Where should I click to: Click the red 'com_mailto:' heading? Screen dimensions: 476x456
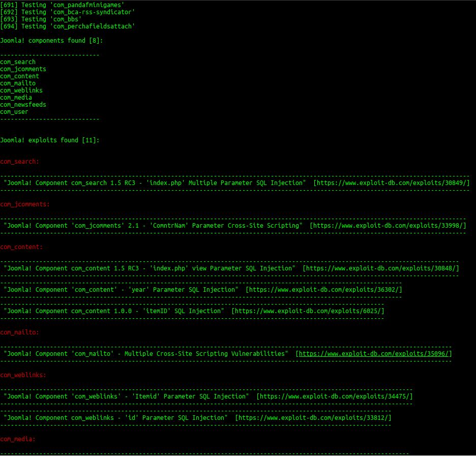[x=19, y=332]
